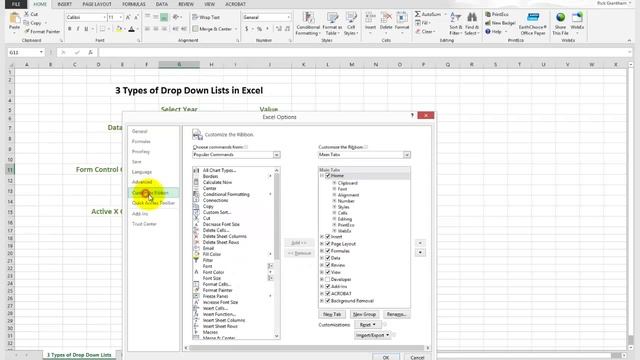Open Sort & Filter in the Editing group
This screenshot has width=640, height=360.
pos(455,24)
